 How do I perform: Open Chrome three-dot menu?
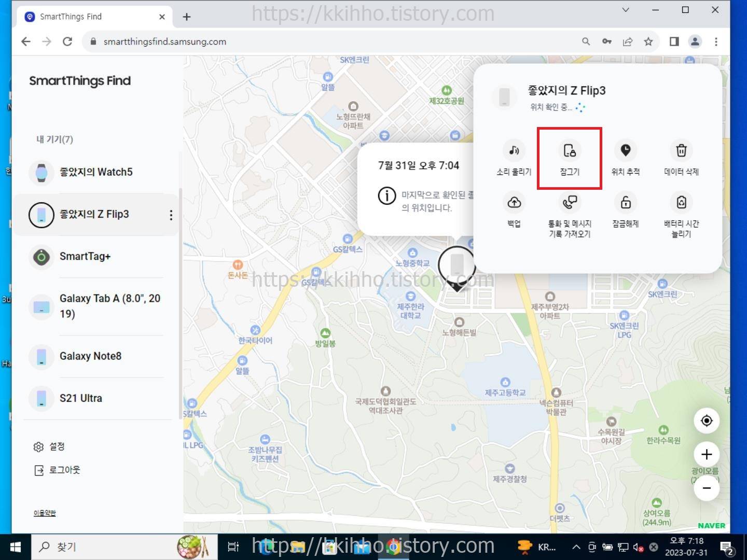716,41
